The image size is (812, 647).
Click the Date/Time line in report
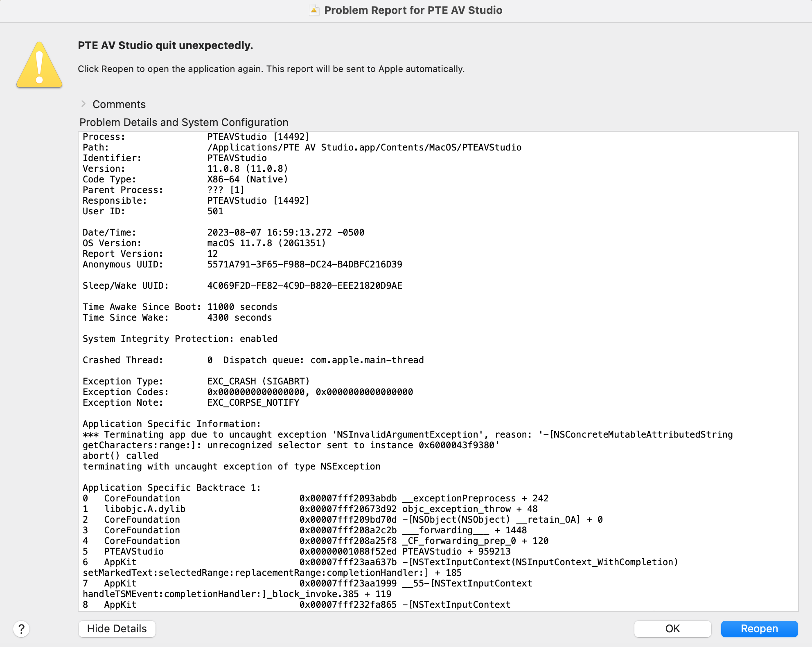coord(223,233)
